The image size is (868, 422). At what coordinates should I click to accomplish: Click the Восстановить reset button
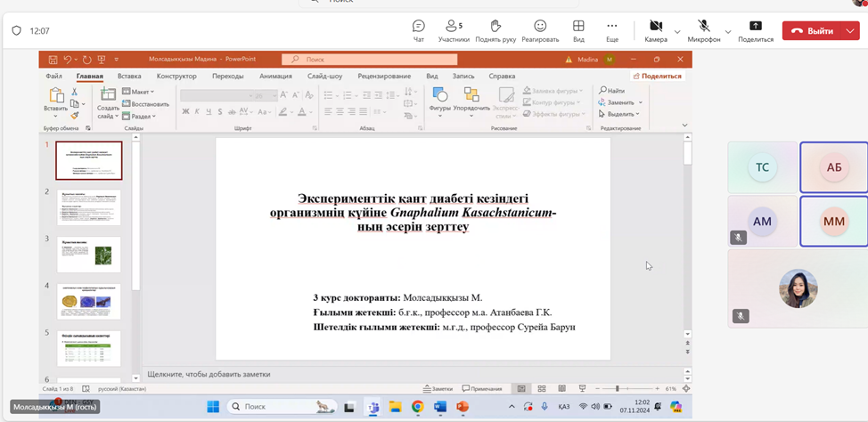145,103
